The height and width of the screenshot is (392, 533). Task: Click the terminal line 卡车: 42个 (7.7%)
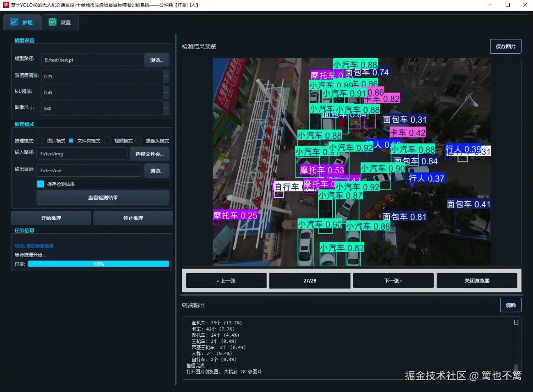pos(213,329)
